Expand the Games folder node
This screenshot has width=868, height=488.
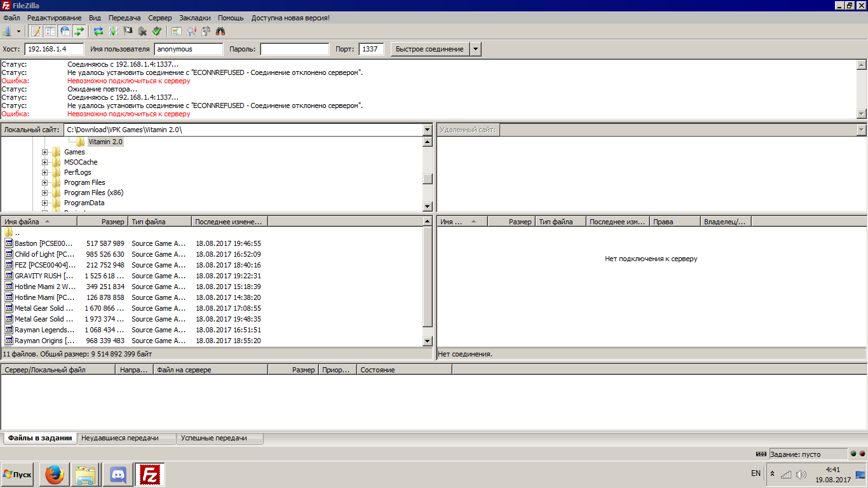click(45, 152)
